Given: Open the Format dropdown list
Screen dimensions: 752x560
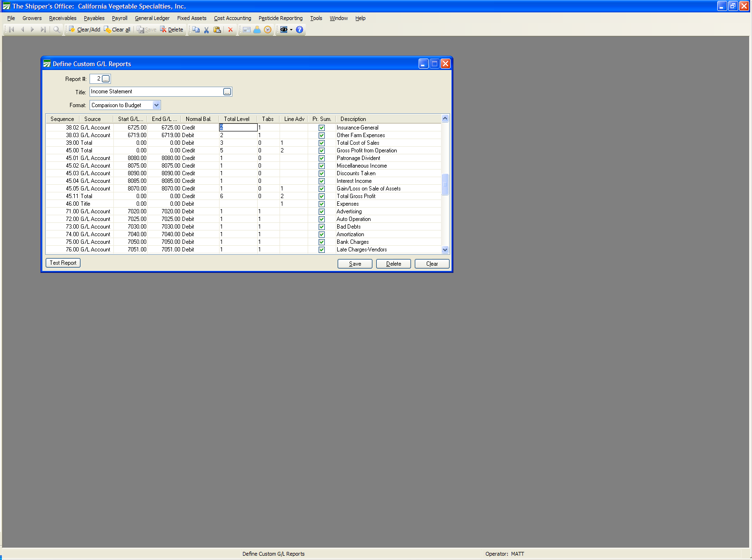Looking at the screenshot, I should tap(156, 105).
